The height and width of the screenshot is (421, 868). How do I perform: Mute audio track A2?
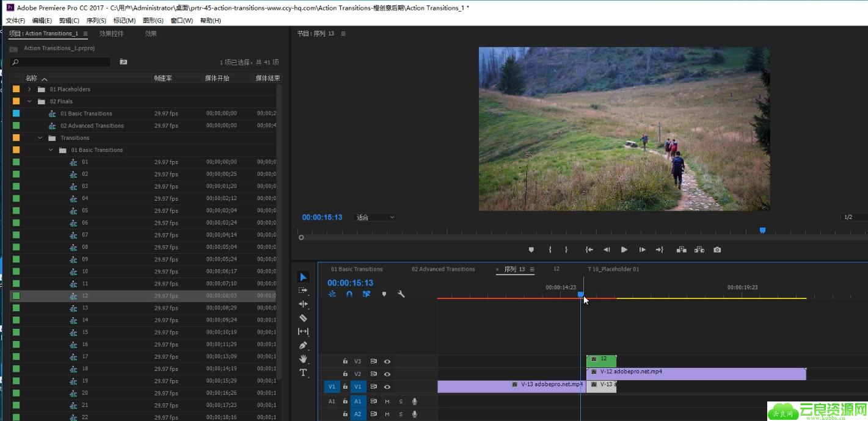(387, 414)
